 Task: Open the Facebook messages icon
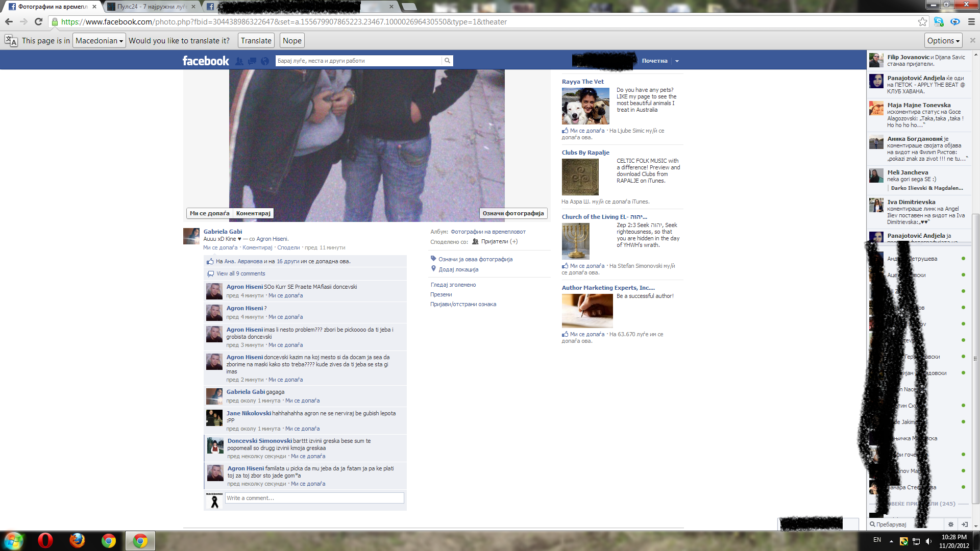[252, 61]
